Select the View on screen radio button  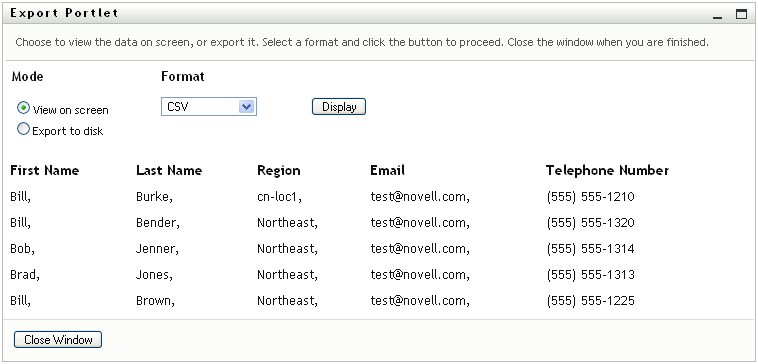coord(23,108)
